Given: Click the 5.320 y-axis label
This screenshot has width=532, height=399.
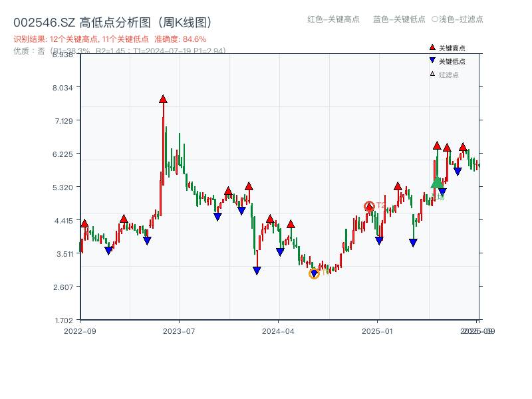Looking at the screenshot, I should [x=63, y=188].
